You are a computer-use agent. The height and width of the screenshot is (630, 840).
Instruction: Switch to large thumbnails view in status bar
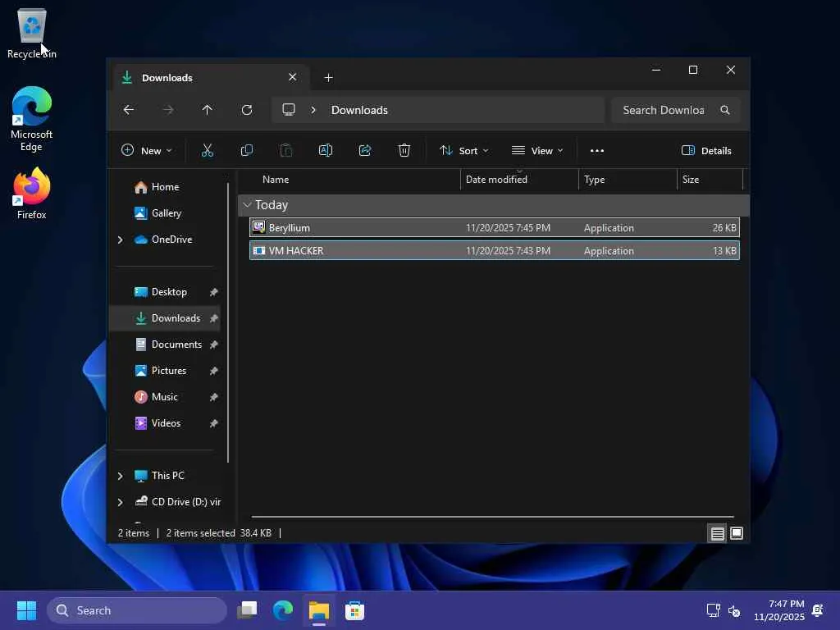[x=737, y=533]
